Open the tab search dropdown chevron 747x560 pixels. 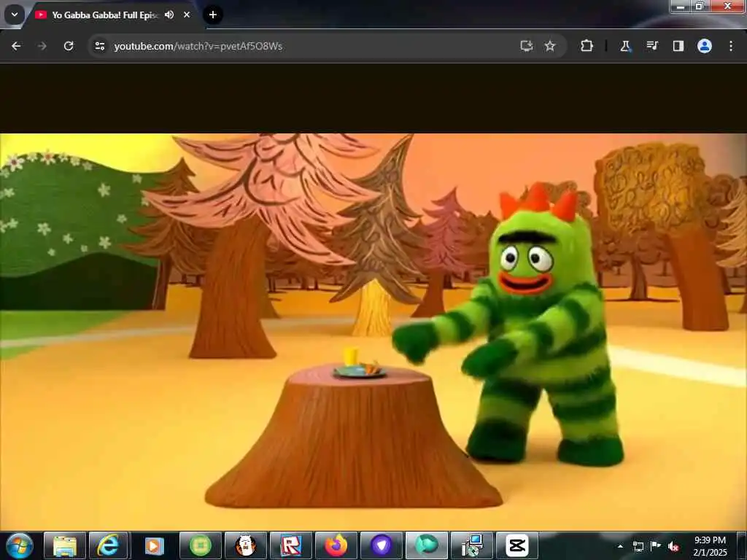15,15
